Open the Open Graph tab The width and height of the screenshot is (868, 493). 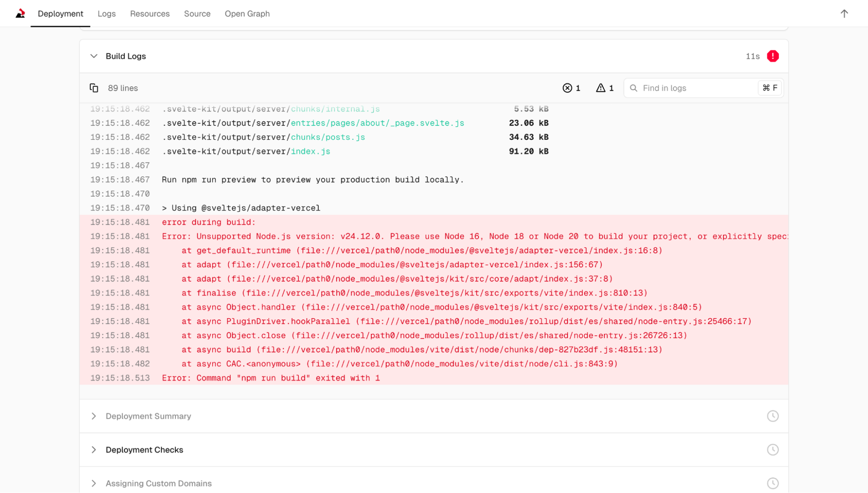tap(247, 13)
